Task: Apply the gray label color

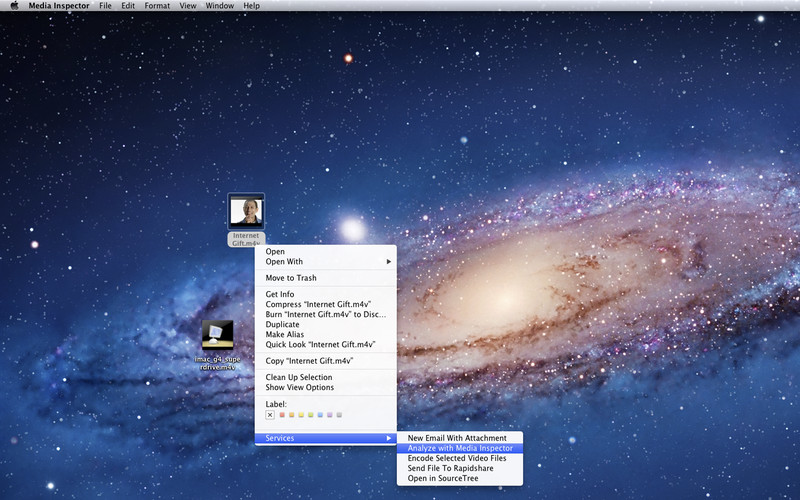Action: 340,415
